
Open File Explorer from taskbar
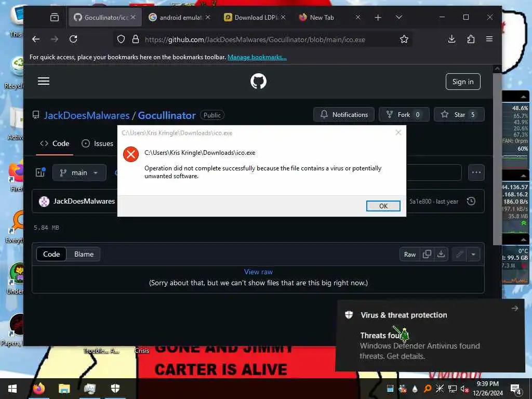(x=64, y=389)
